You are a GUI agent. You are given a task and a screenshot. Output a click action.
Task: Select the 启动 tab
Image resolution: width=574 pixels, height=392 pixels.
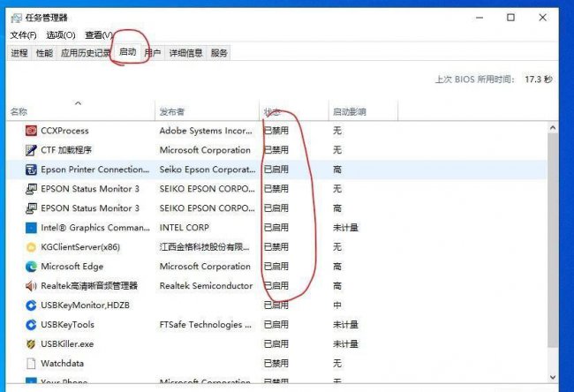coord(128,52)
